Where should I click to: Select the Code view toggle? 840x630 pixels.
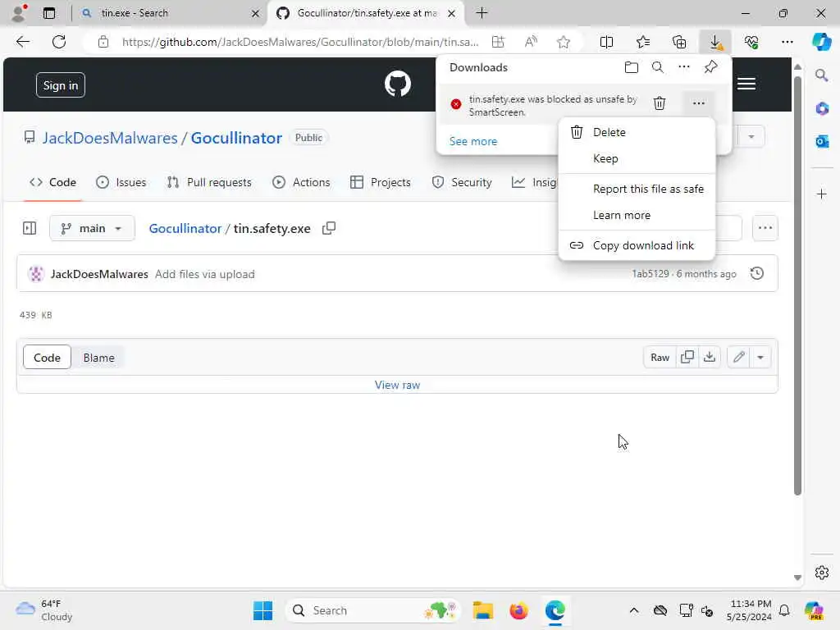(47, 358)
